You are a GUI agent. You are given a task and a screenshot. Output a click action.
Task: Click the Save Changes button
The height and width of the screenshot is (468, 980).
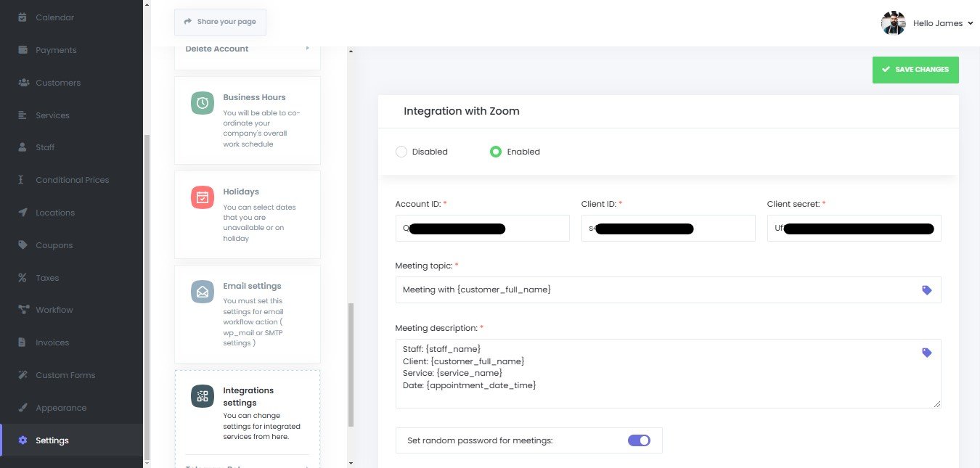click(x=915, y=70)
